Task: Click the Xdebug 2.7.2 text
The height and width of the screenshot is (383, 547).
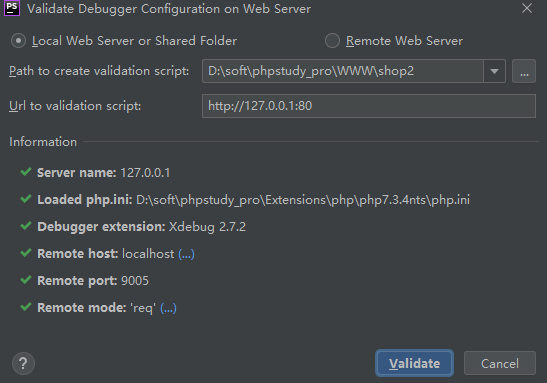Action: pos(207,227)
